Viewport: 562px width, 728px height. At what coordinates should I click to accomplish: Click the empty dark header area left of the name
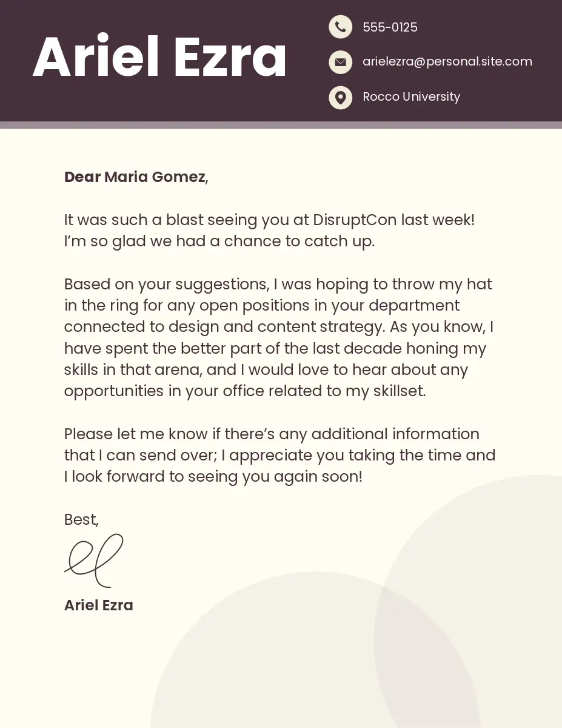15,61
